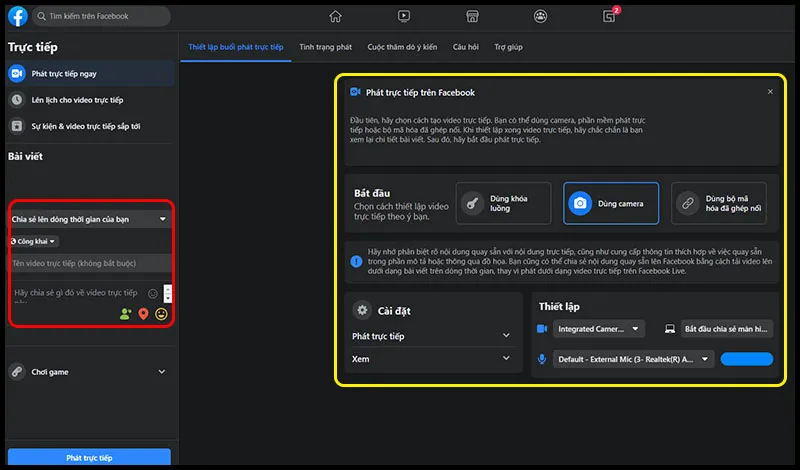Image resolution: width=800 pixels, height=470 pixels.
Task: Click the 'Tên video trực tiếp' title field
Action: (x=88, y=263)
